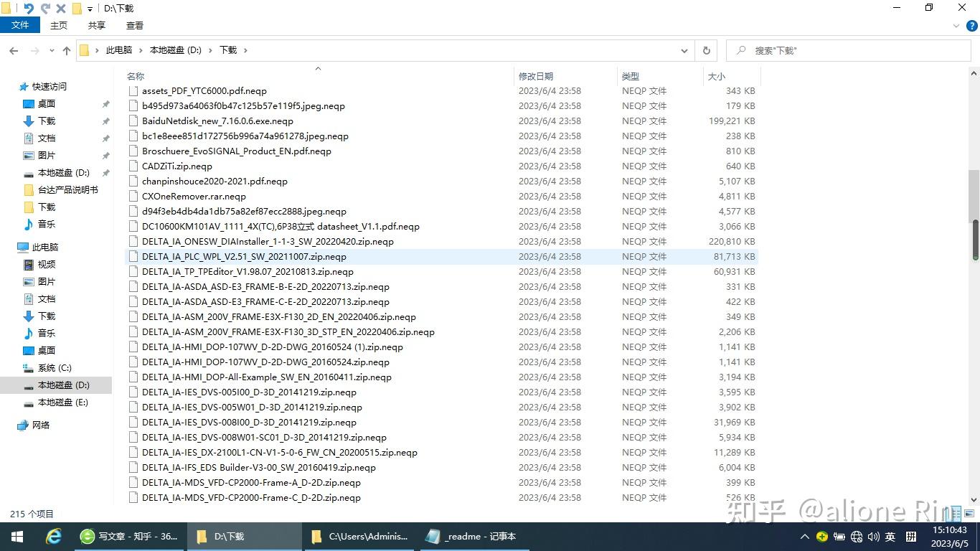Open the 台达产品说明书 folder in the sidebar
980x551 pixels.
68,189
